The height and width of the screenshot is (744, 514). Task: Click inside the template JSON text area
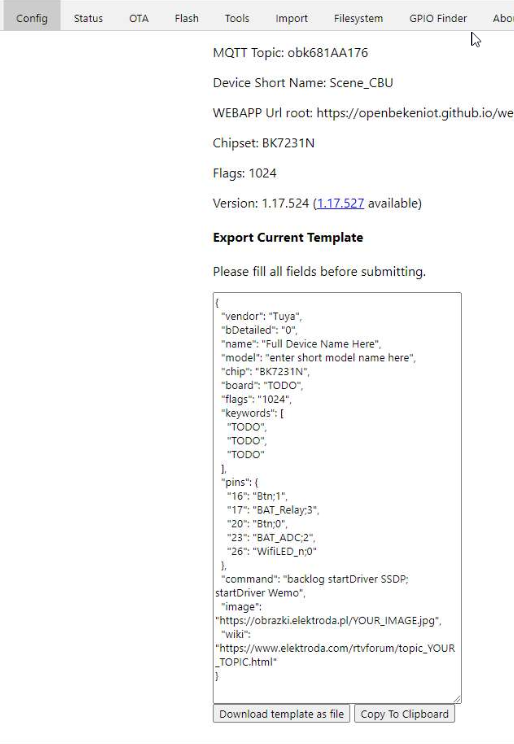pos(337,497)
